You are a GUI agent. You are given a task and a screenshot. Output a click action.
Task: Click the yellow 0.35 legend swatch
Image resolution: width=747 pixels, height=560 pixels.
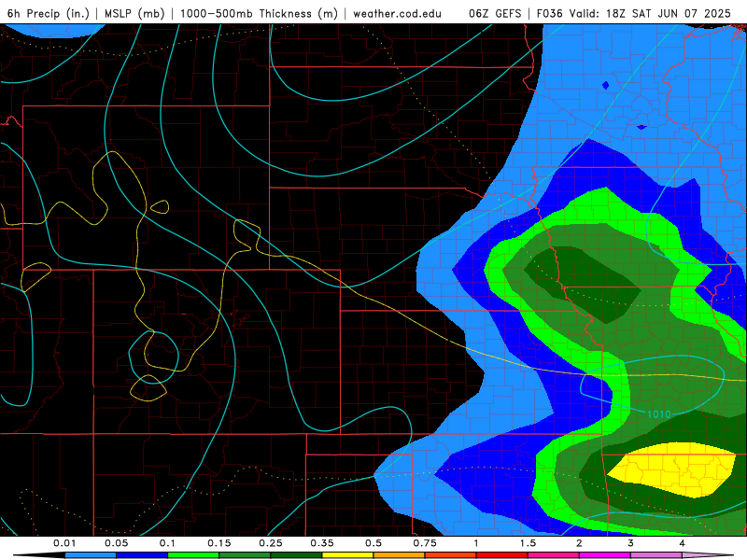[347, 555]
